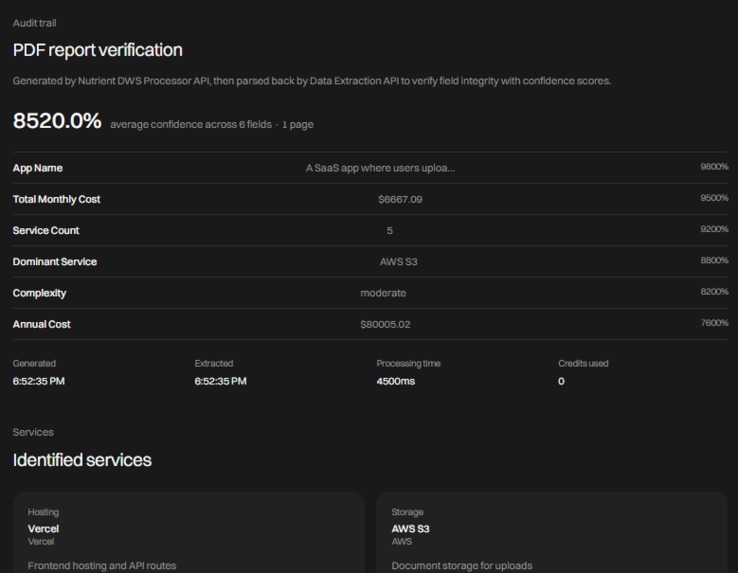This screenshot has height=573, width=738.
Task: Click the Nutrient DWS Processor description paragraph
Action: click(x=312, y=81)
